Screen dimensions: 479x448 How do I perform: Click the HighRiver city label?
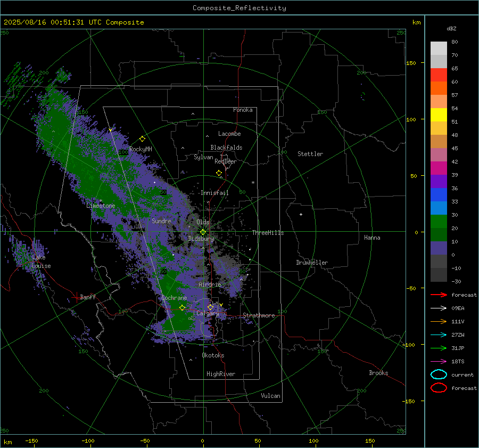point(221,374)
